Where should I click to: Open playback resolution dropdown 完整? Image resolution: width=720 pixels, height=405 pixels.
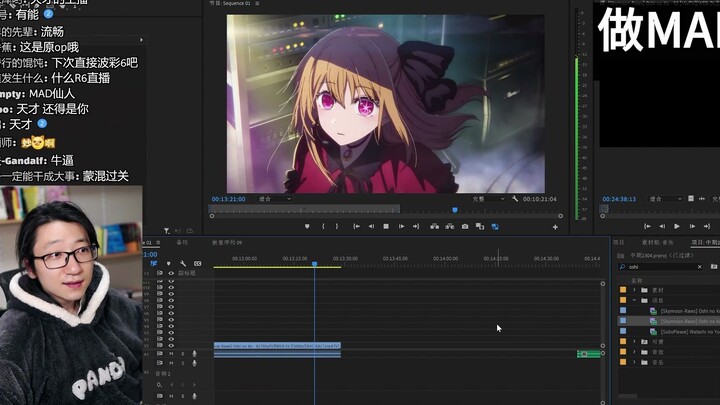coord(488,199)
